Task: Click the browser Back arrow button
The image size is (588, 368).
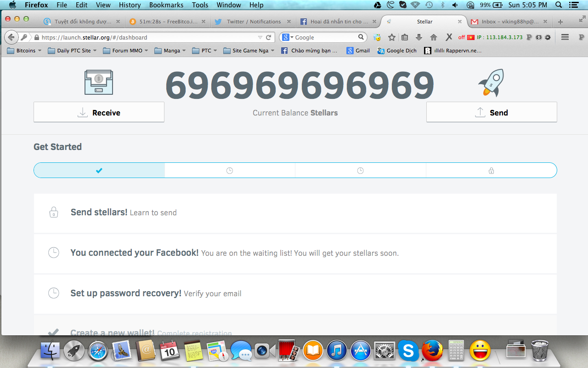Action: pos(11,37)
